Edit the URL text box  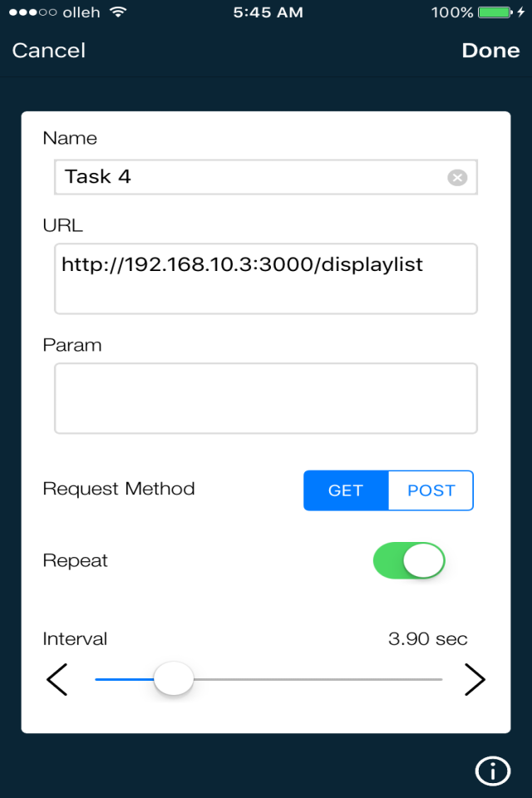266,278
